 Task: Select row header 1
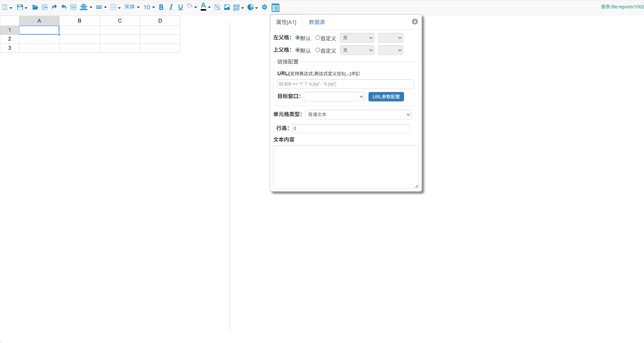[x=10, y=30]
